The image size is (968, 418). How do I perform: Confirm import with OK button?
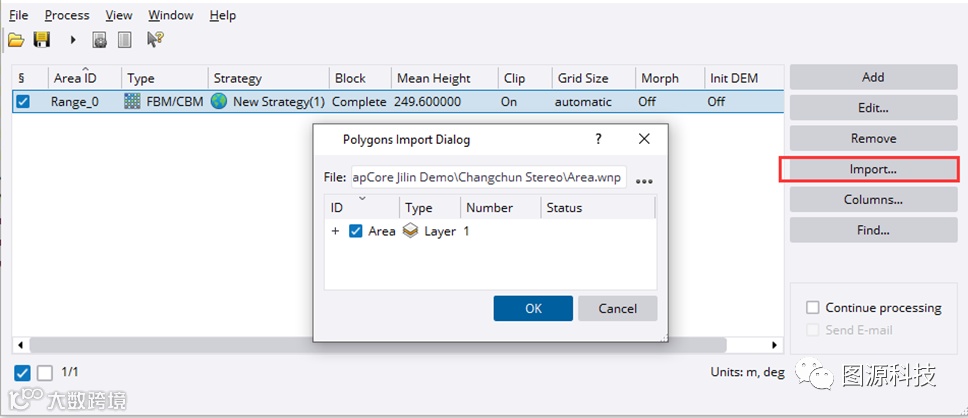pos(533,308)
